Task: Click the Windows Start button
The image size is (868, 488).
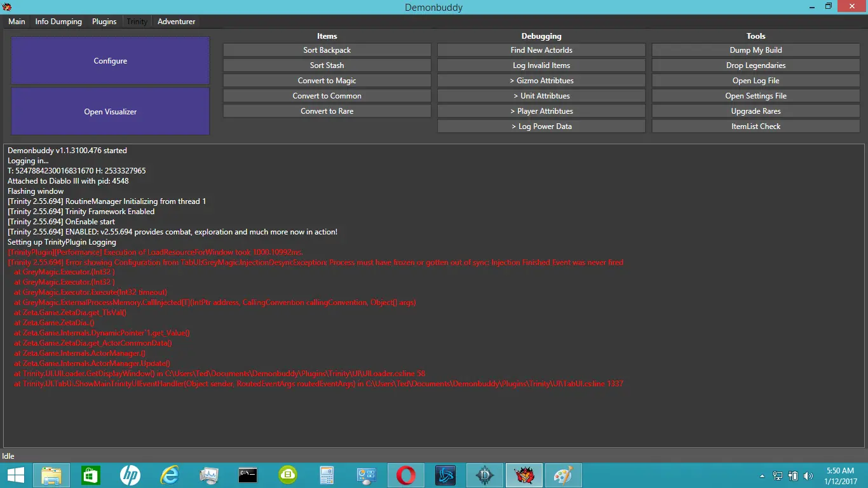Action: coord(15,475)
